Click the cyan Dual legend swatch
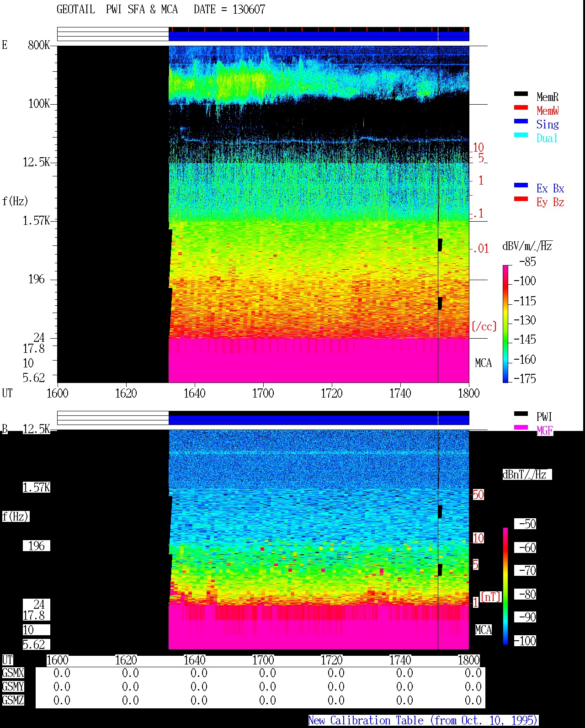The width and height of the screenshot is (585, 728). pos(521,135)
